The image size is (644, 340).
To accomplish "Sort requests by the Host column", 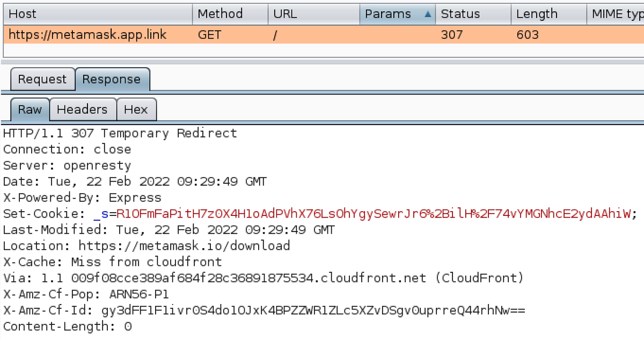I will tap(97, 14).
